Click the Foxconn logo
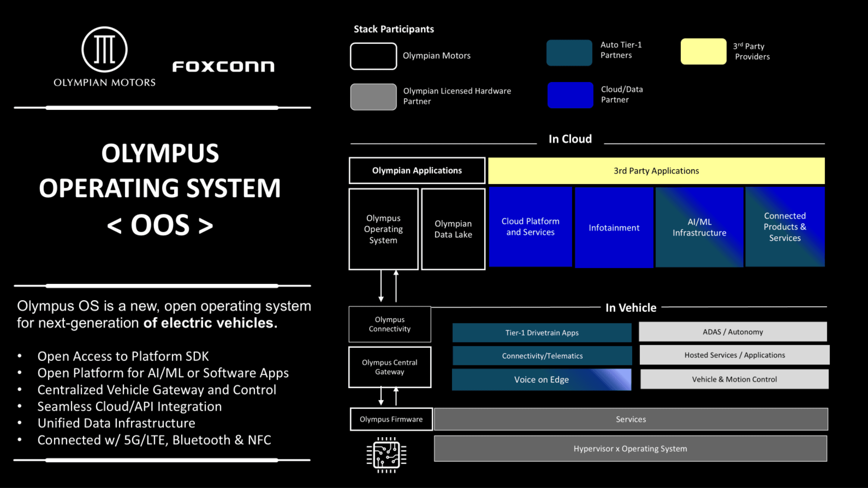 pyautogui.click(x=224, y=66)
